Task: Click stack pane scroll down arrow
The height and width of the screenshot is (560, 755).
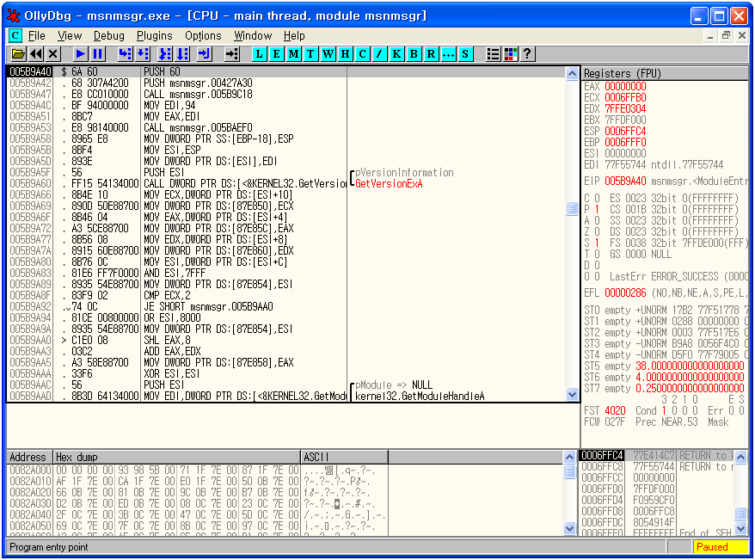Action: (x=741, y=529)
